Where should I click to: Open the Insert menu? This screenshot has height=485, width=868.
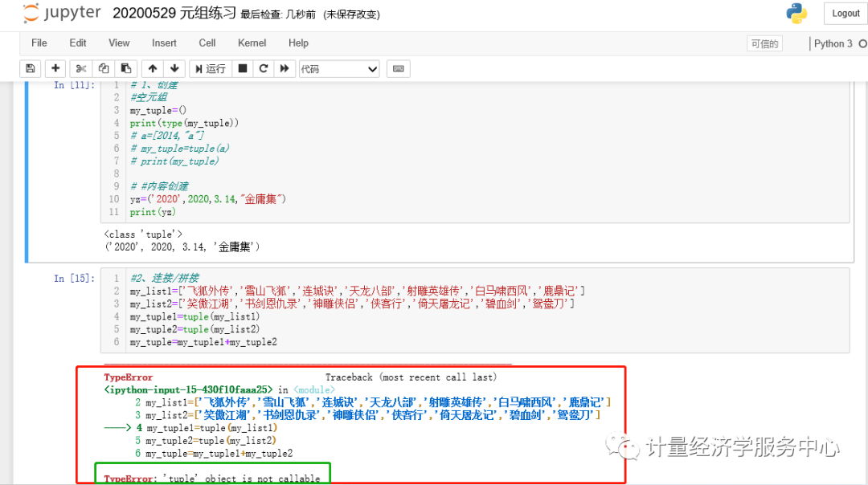pos(164,43)
